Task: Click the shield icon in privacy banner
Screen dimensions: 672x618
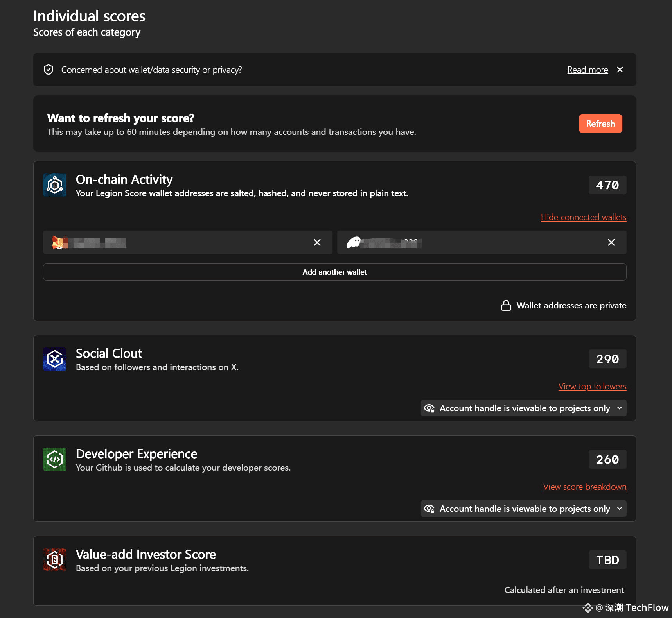Action: click(49, 70)
